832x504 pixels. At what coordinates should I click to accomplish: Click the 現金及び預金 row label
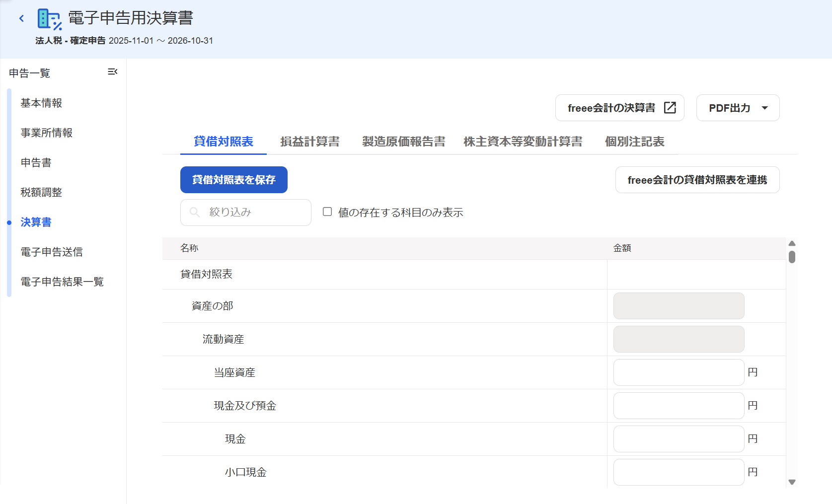245,406
